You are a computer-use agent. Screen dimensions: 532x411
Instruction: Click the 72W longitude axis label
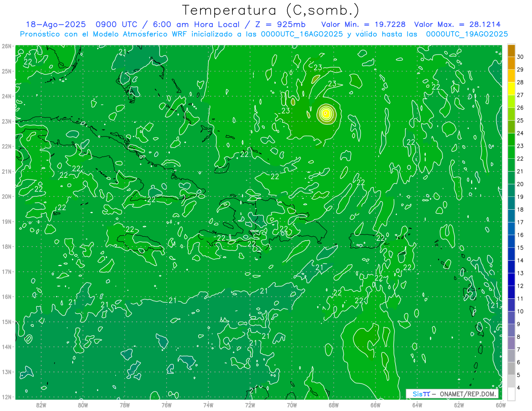(x=250, y=405)
